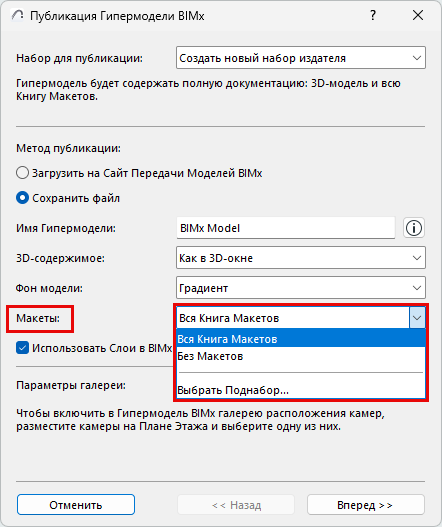Select the Сохранить файл radio button
Image resolution: width=442 pixels, height=527 pixels.
click(22, 198)
